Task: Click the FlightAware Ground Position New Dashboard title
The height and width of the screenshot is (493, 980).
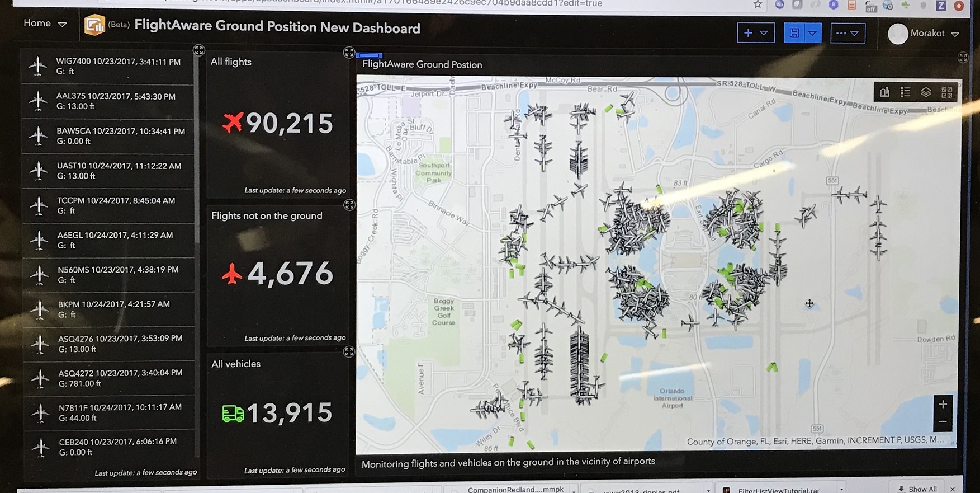Action: pyautogui.click(x=277, y=27)
